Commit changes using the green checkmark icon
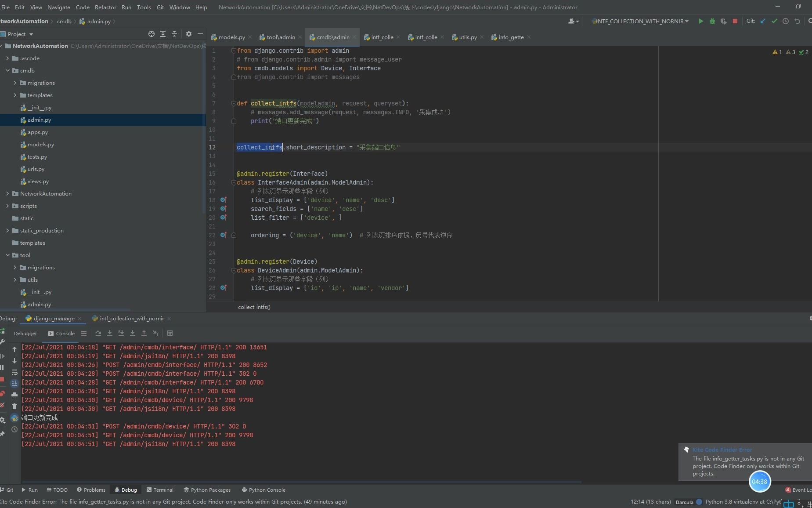This screenshot has height=508, width=812. tap(774, 21)
